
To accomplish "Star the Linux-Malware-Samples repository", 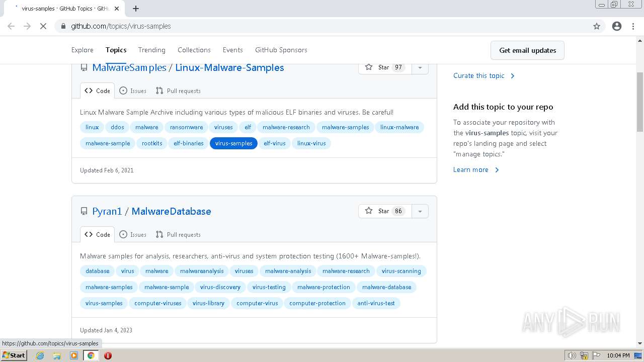I will (385, 67).
